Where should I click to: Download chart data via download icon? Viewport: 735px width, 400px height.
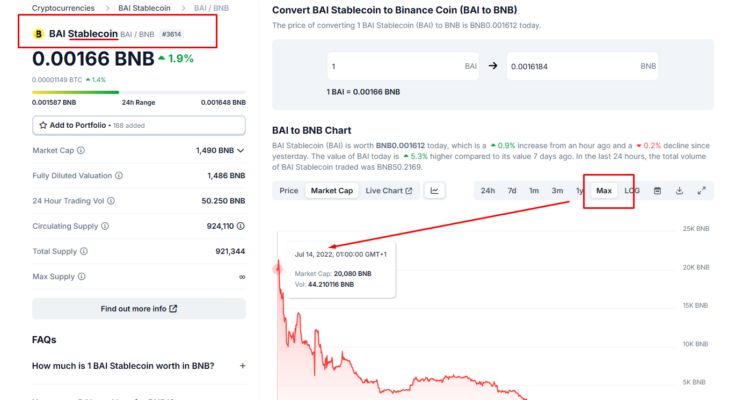679,190
